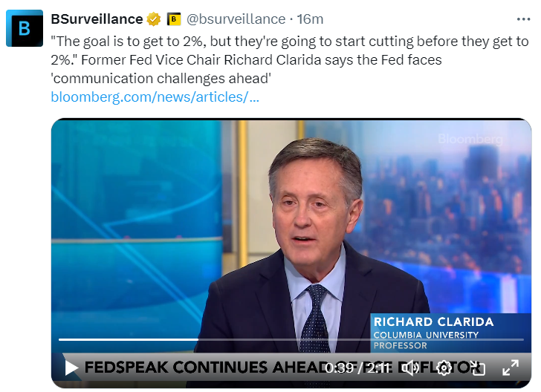Image resolution: width=541 pixels, height=392 pixels.
Task: Enable picture-in-picture mode
Action: click(476, 367)
